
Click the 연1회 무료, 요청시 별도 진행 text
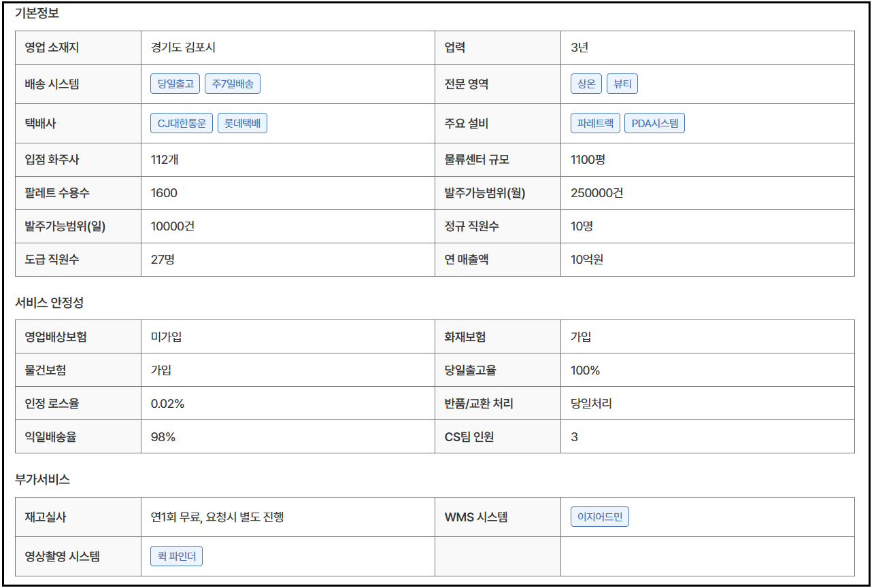click(x=217, y=517)
